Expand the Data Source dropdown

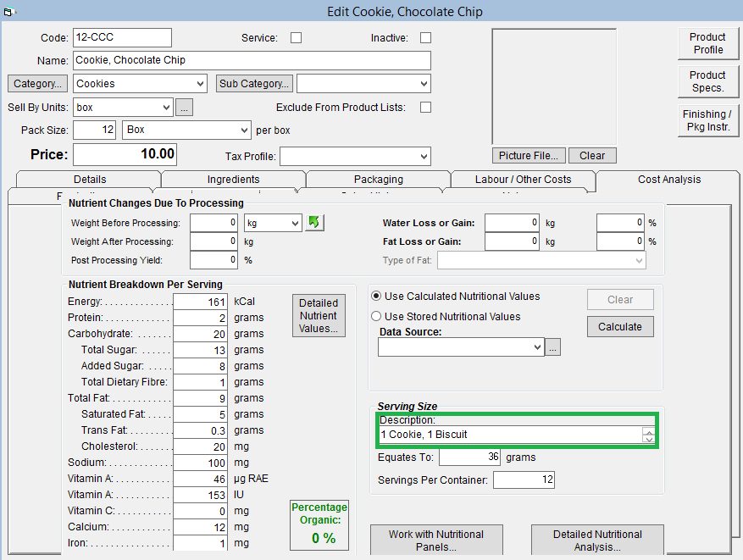(x=537, y=347)
